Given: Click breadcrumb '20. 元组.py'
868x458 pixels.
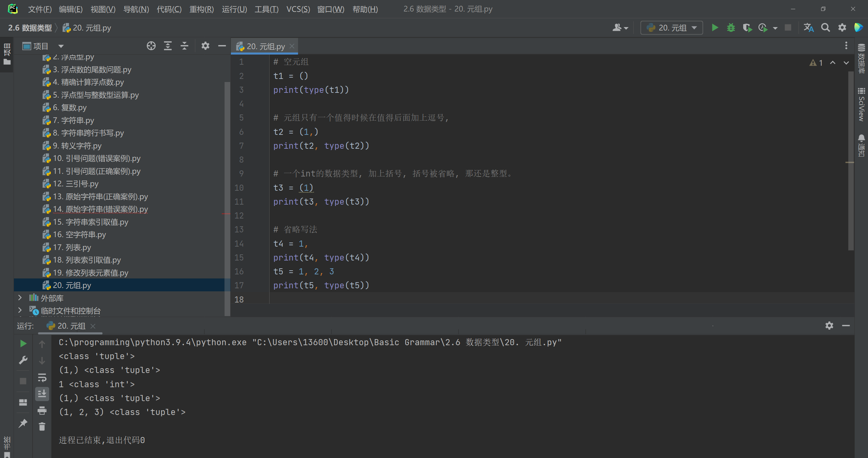Looking at the screenshot, I should [x=87, y=28].
